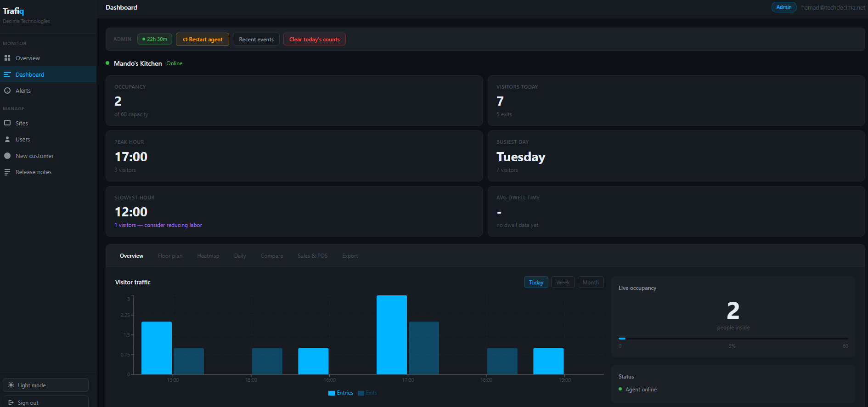The width and height of the screenshot is (868, 407).
Task: Open New customer page
Action: coord(48,156)
